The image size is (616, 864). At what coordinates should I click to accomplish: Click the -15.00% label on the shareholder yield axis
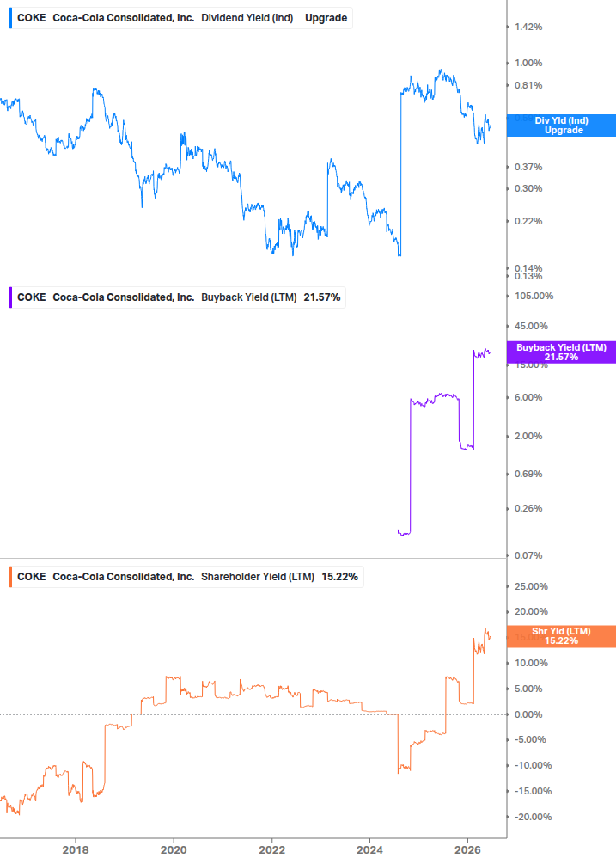tap(533, 791)
